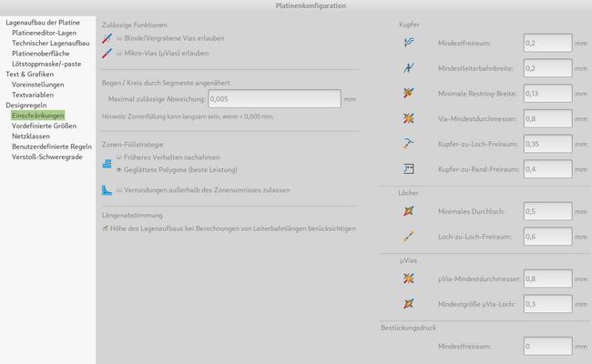
Task: Select the highlighted Einschränkungen entry
Action: pyautogui.click(x=37, y=116)
